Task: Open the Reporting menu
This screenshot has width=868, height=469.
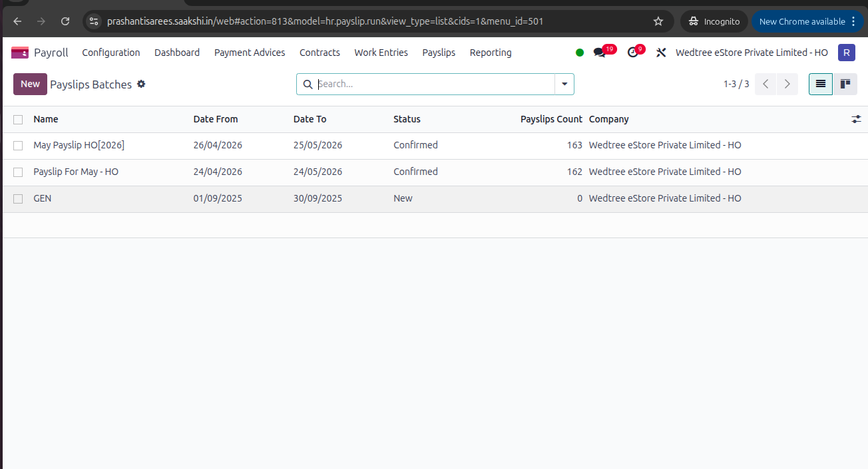Action: (x=491, y=53)
